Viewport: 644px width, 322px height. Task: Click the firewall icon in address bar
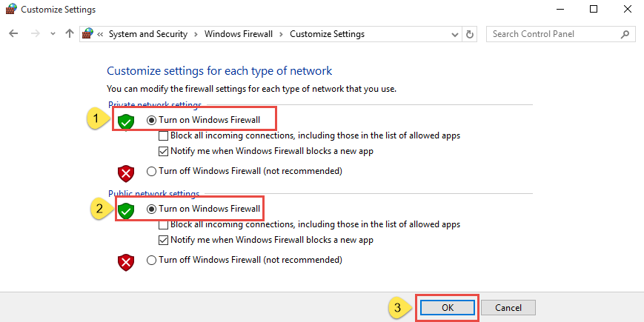87,33
